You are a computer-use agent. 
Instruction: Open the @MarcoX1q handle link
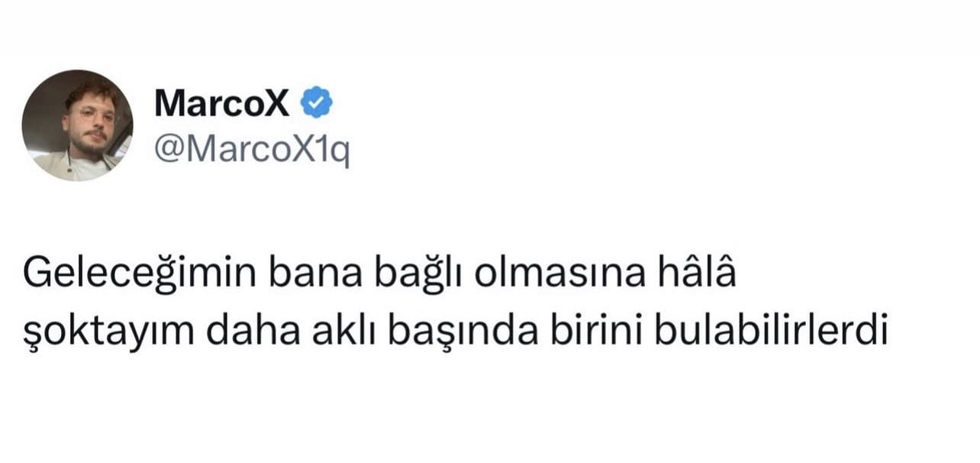[252, 150]
